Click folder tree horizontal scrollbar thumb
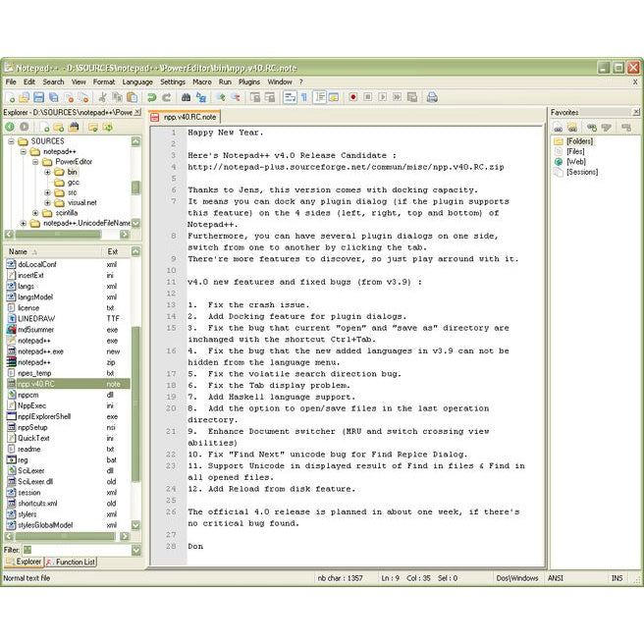Screen dimensions: 644x644 (58, 234)
